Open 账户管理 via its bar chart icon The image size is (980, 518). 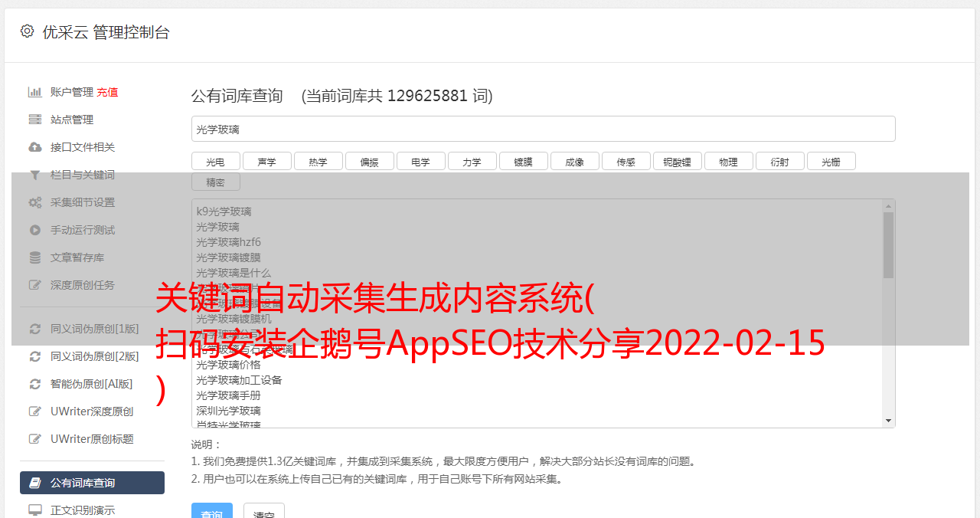[x=35, y=92]
